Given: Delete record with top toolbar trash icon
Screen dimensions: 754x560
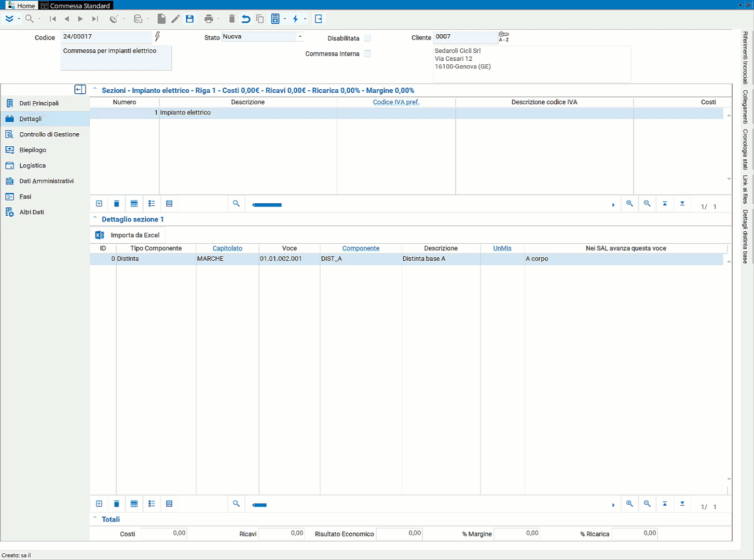Looking at the screenshot, I should coord(232,19).
